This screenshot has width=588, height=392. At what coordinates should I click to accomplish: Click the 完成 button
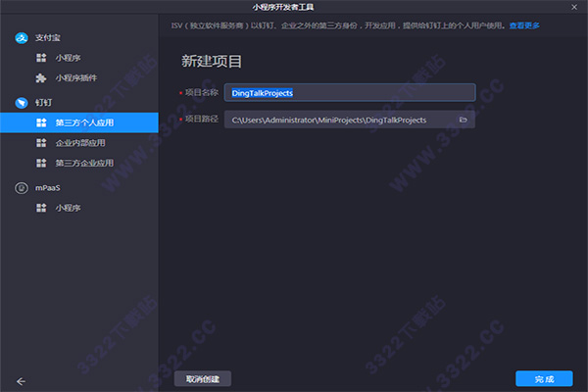[544, 379]
